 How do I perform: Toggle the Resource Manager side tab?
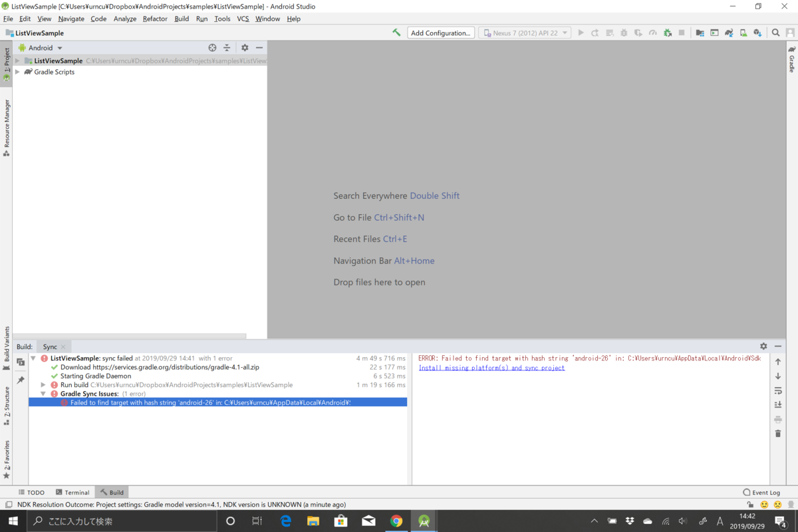pos(6,128)
